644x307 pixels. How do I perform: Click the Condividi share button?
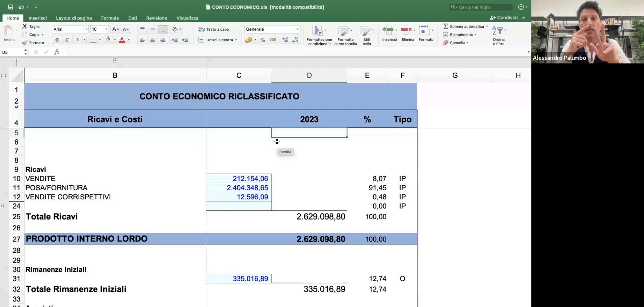(x=504, y=17)
